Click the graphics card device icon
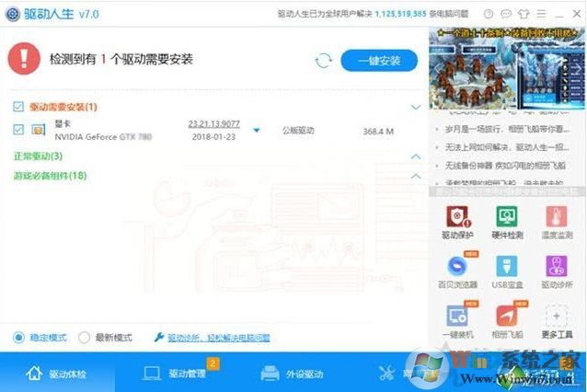This screenshot has width=587, height=392. (39, 130)
